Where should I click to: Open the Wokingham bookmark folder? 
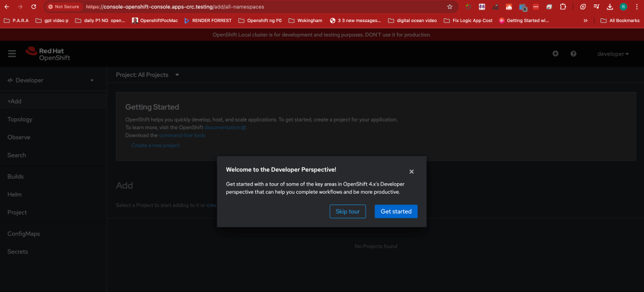coord(306,20)
